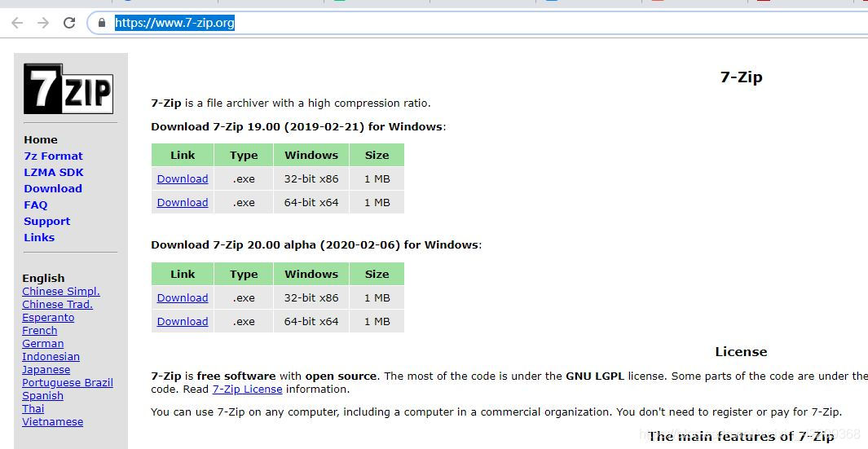Screen dimensions: 868x449
Task: Switch language to Spanish
Action: click(x=42, y=396)
